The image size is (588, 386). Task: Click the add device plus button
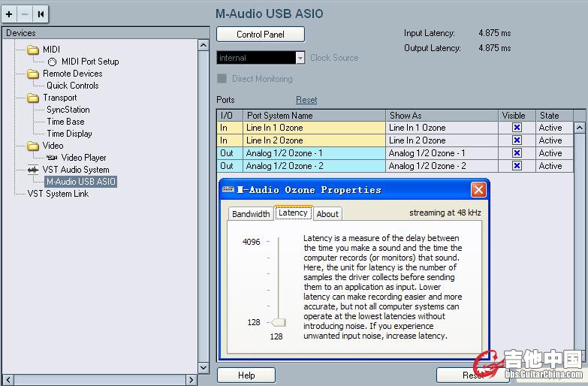point(9,14)
